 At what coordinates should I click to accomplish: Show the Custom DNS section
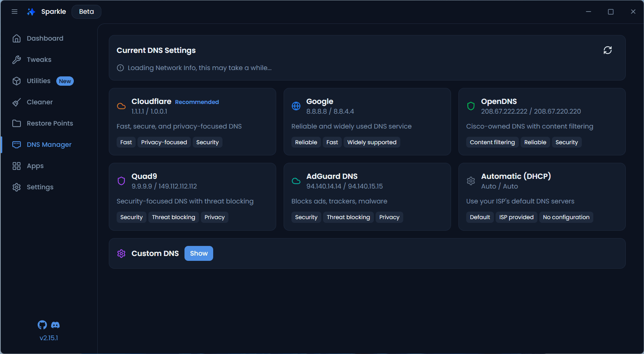point(199,253)
